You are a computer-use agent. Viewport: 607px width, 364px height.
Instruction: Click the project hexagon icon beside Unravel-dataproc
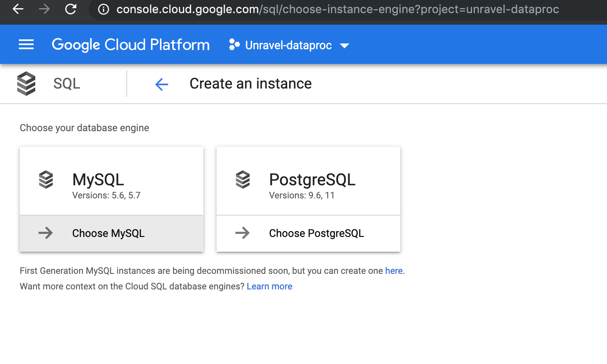(x=234, y=44)
